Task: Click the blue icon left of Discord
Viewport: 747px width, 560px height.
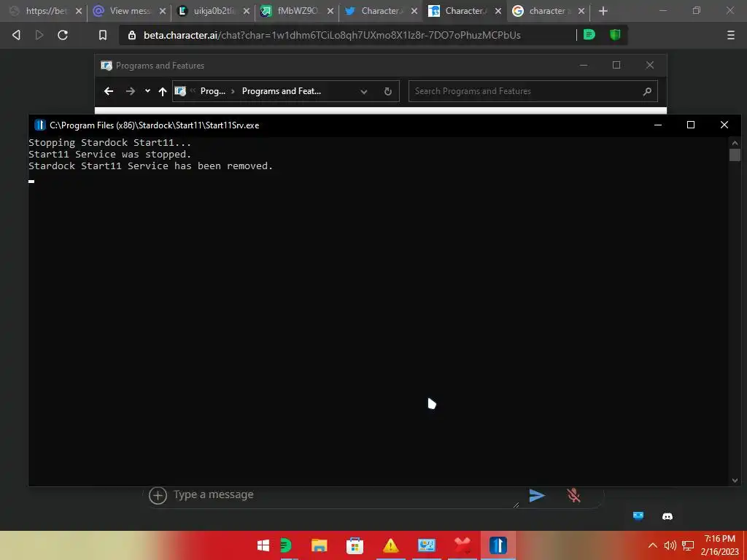Action: (638, 516)
